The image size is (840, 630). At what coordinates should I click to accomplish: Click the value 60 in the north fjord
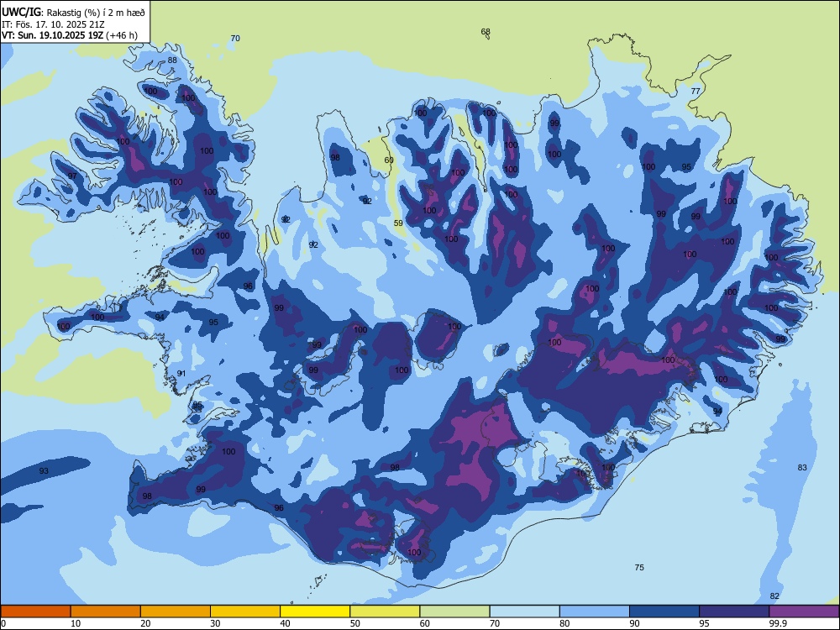click(x=389, y=160)
